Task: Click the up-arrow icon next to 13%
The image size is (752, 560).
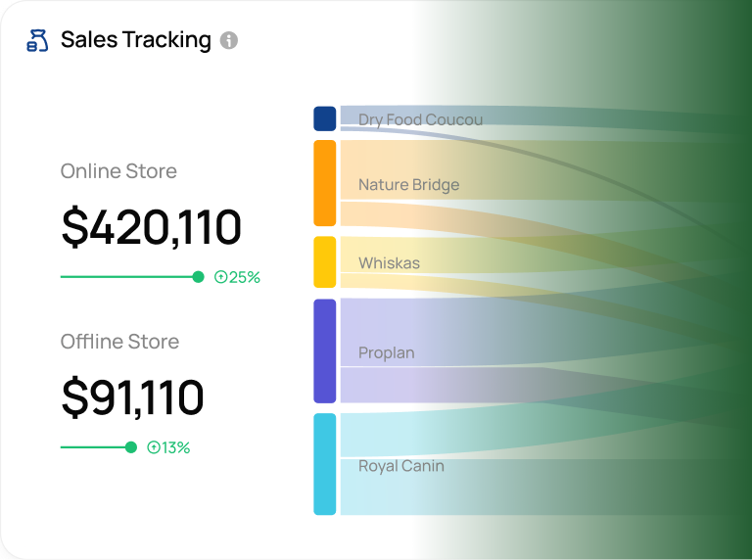Action: [x=154, y=447]
